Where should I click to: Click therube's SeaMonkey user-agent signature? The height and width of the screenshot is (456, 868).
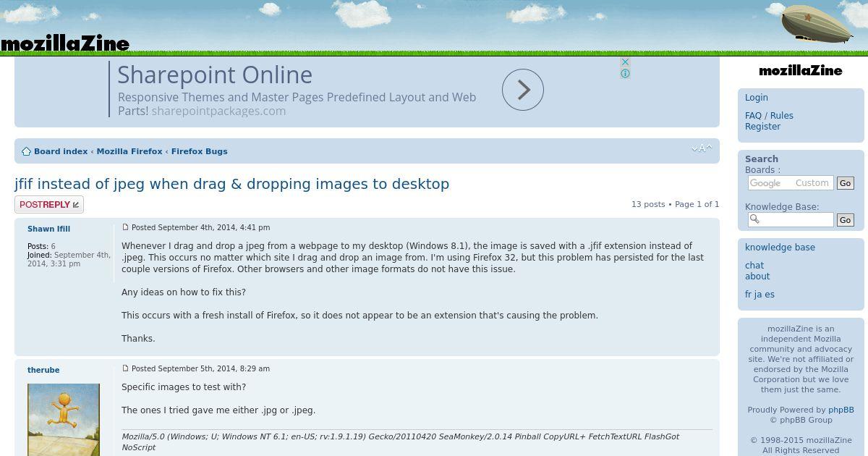(400, 442)
